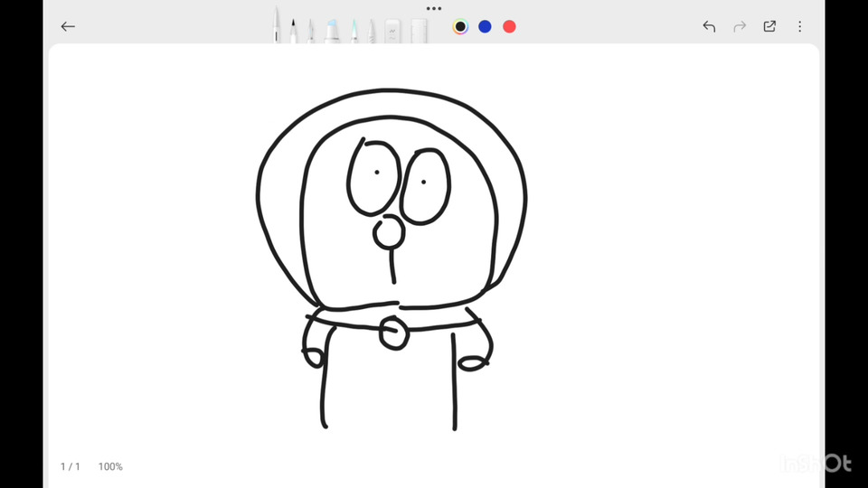Click the 100% zoom level
Image resolution: width=868 pixels, height=488 pixels.
pyautogui.click(x=110, y=466)
